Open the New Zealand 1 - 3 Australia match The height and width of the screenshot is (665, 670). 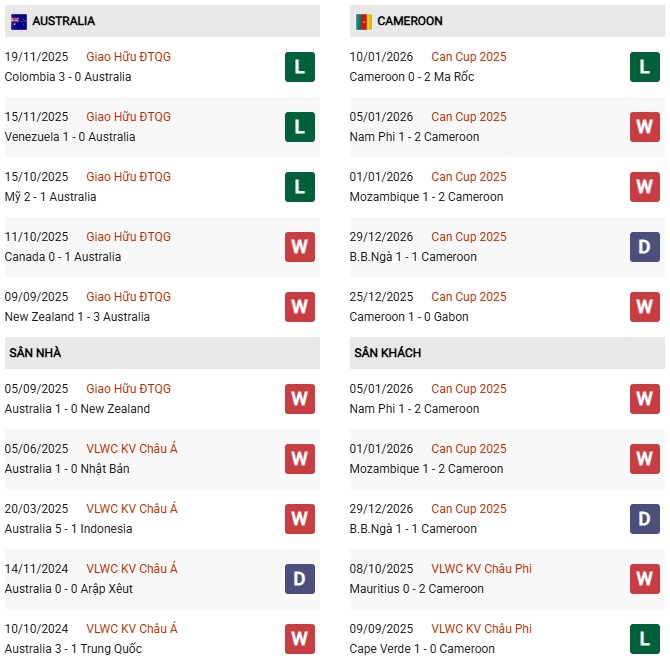(77, 317)
